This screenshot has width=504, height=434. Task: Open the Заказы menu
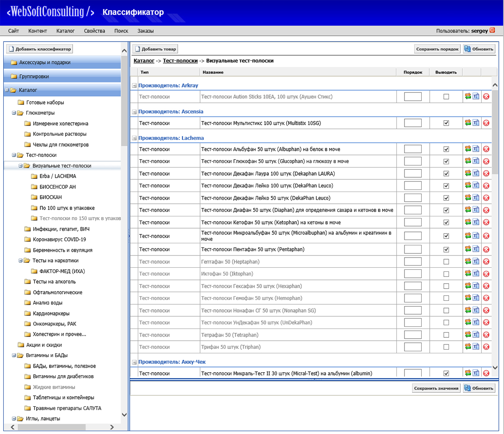(x=145, y=31)
